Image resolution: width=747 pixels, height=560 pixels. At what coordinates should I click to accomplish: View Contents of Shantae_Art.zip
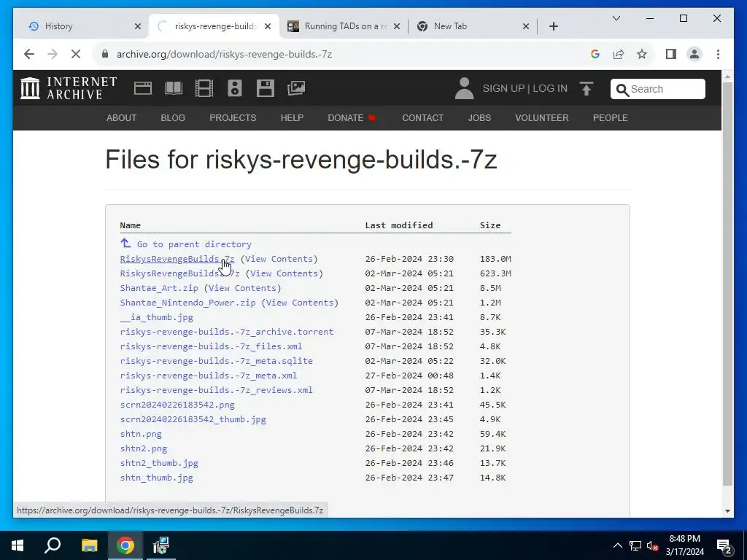coord(242,288)
